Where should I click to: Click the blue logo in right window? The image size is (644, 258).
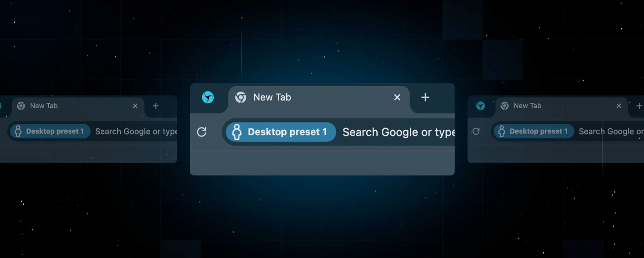click(x=480, y=106)
